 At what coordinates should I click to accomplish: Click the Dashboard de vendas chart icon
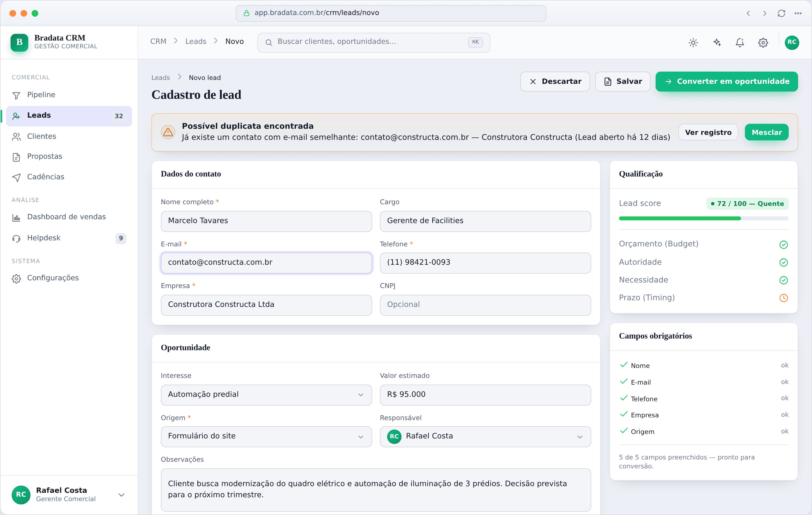point(16,218)
